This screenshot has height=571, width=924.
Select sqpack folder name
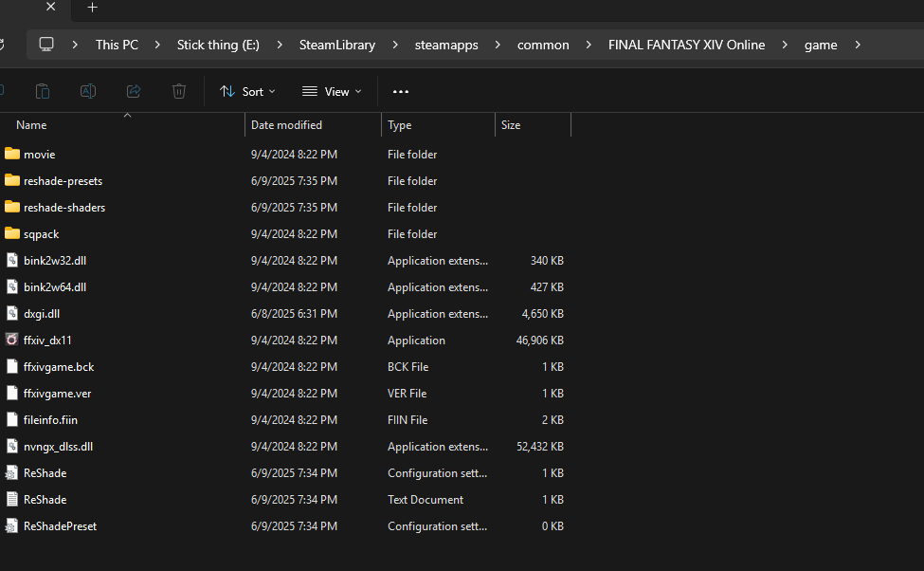pos(42,234)
